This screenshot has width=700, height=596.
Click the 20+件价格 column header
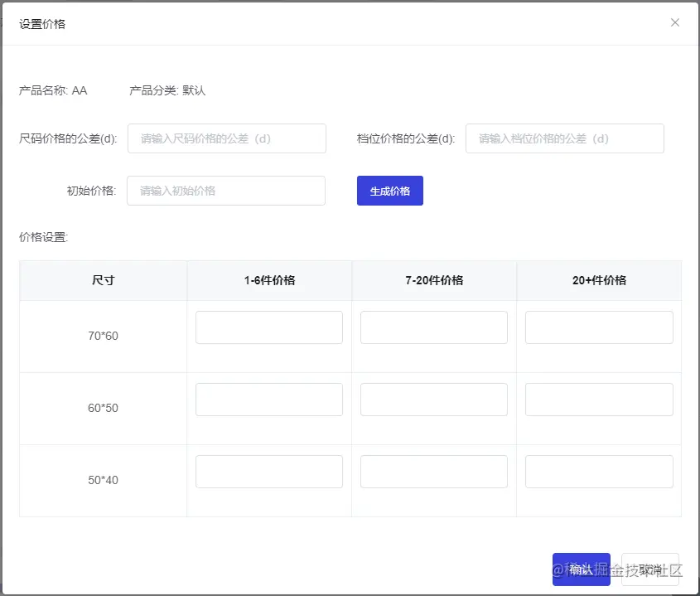click(599, 280)
